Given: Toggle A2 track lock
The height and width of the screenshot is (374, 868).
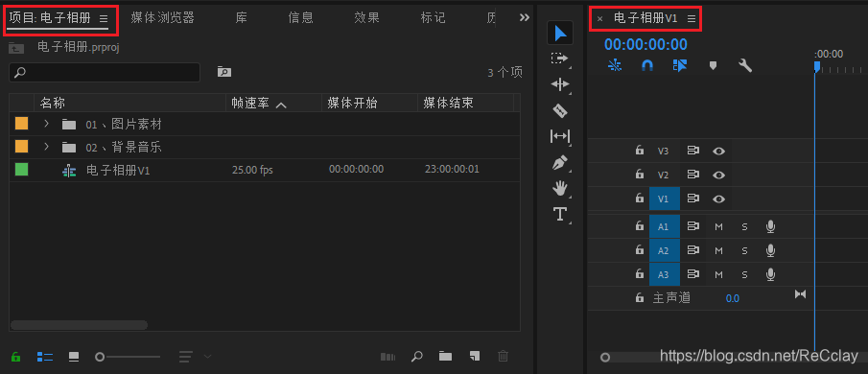Looking at the screenshot, I should [640, 250].
